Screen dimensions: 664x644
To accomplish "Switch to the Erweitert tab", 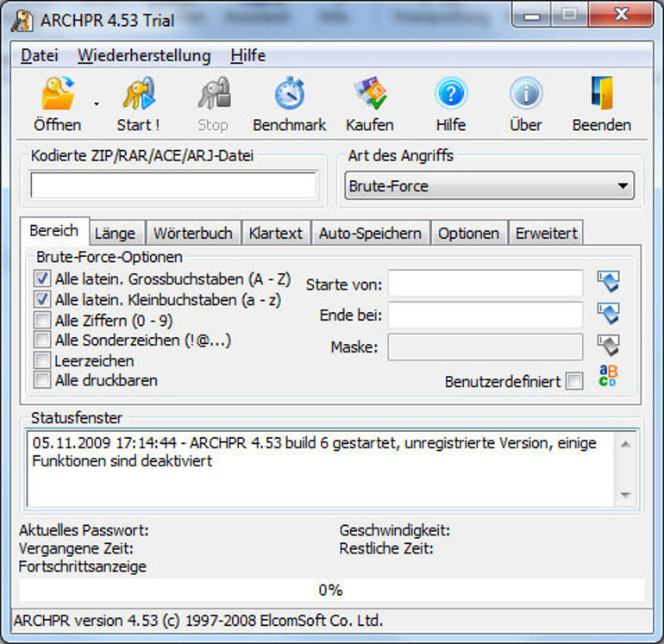I will tap(546, 233).
